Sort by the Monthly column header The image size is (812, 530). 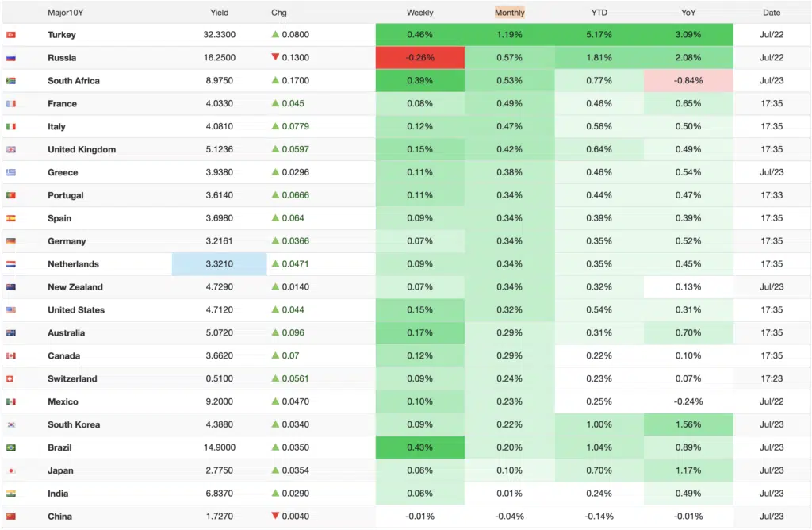(510, 13)
